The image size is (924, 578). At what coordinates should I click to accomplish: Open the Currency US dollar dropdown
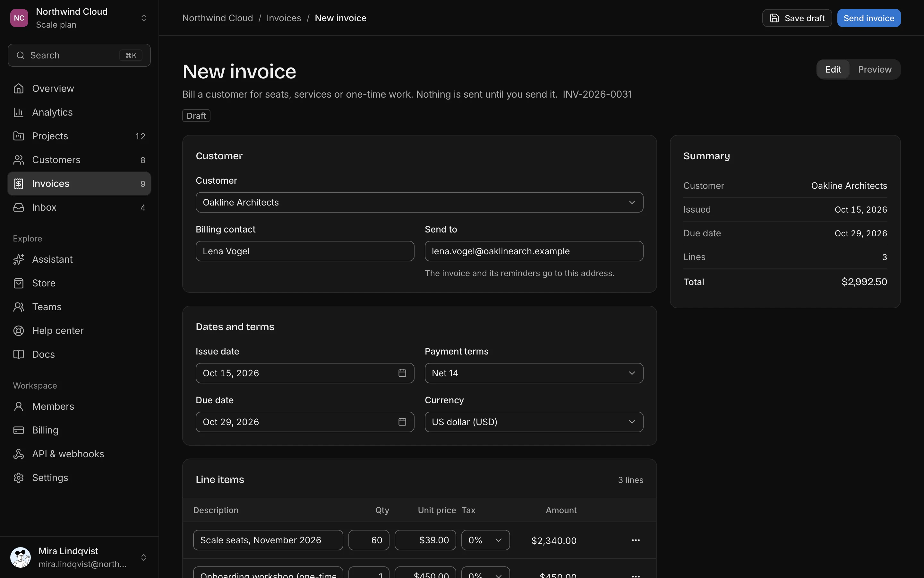click(x=534, y=422)
